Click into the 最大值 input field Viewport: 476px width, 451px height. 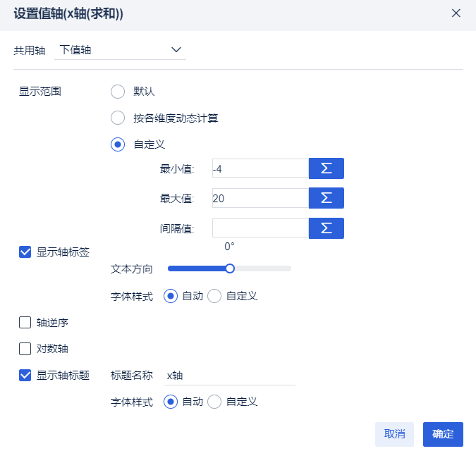coord(260,198)
